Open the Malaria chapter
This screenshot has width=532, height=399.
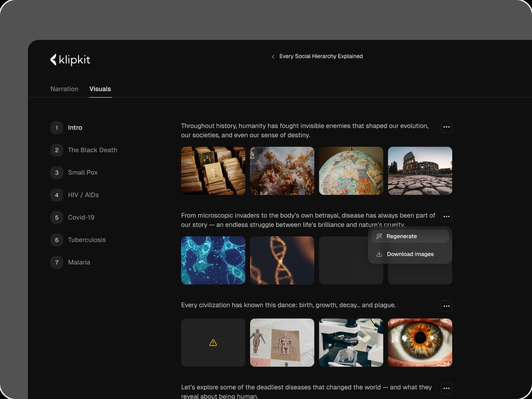[79, 262]
